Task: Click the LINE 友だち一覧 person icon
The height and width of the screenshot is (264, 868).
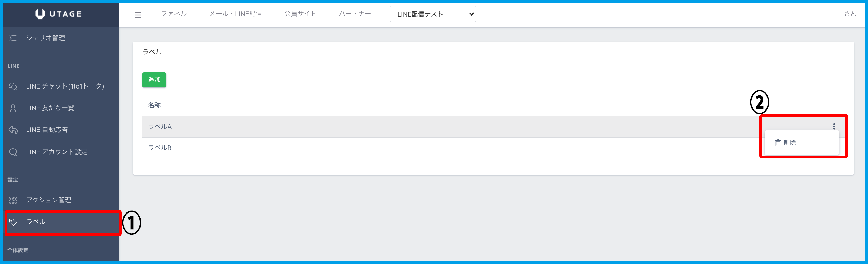Action: pyautogui.click(x=13, y=108)
